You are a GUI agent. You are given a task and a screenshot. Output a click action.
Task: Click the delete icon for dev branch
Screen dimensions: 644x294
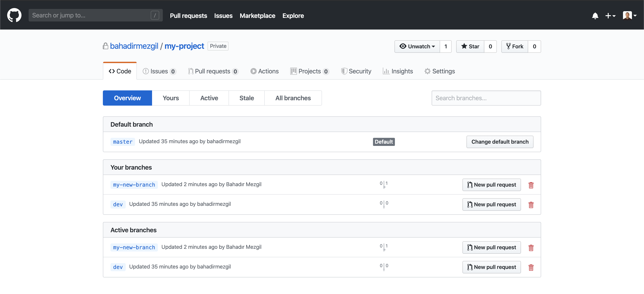pyautogui.click(x=531, y=204)
